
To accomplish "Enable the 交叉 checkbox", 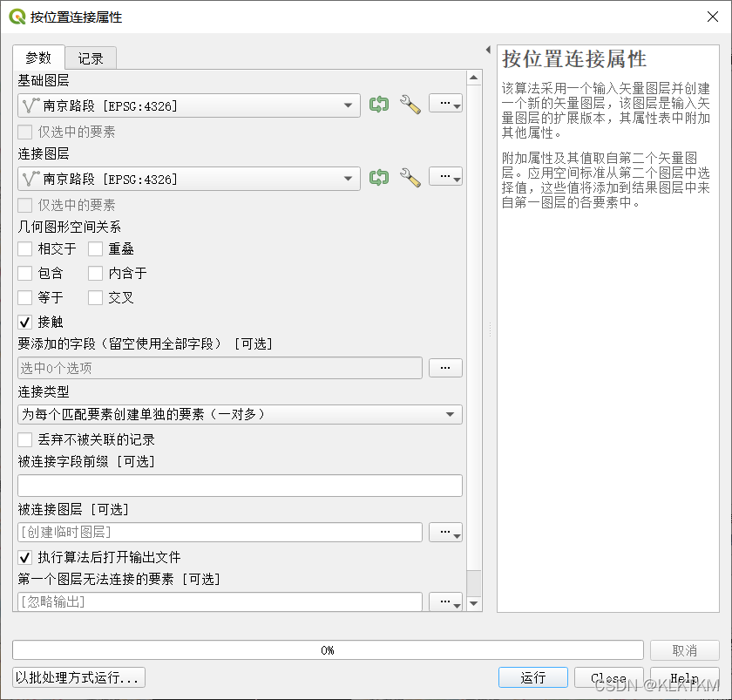I will [95, 297].
